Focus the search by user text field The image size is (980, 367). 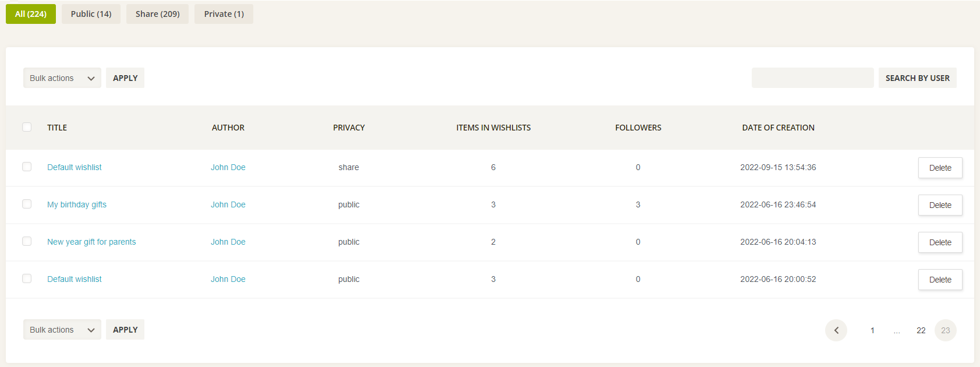pyautogui.click(x=812, y=78)
